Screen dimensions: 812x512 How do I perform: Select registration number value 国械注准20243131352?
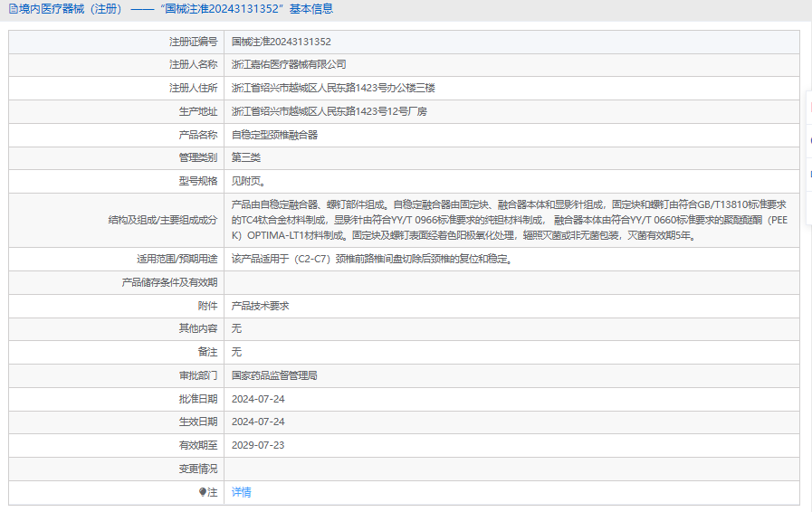(281, 42)
